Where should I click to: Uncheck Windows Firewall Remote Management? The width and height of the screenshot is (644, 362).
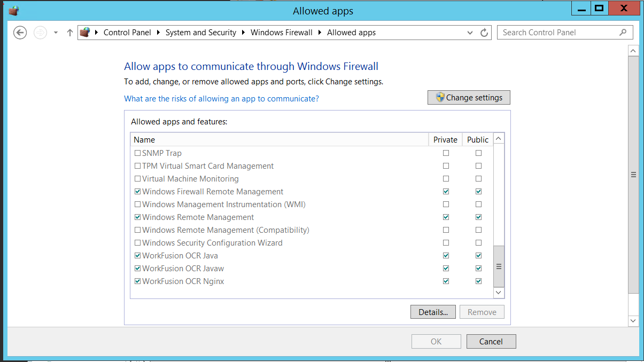(x=138, y=192)
